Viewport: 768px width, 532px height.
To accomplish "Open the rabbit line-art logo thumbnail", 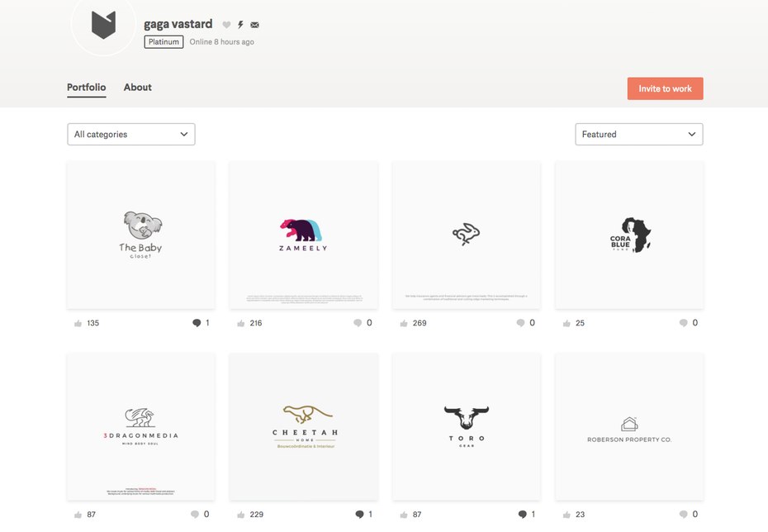I will 467,235.
